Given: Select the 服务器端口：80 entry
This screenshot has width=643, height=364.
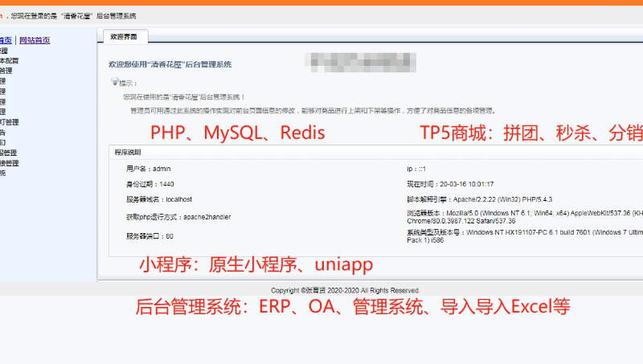Looking at the screenshot, I should click(149, 236).
